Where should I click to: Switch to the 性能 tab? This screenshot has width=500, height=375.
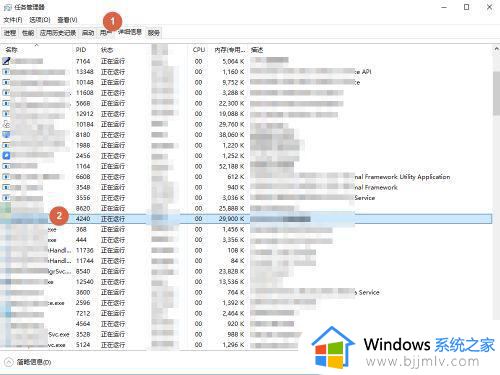pyautogui.click(x=28, y=33)
